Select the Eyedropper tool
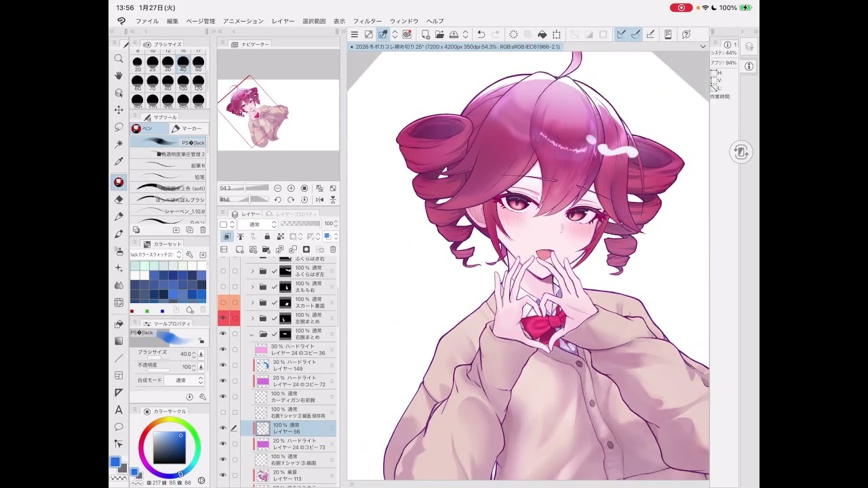 (119, 161)
